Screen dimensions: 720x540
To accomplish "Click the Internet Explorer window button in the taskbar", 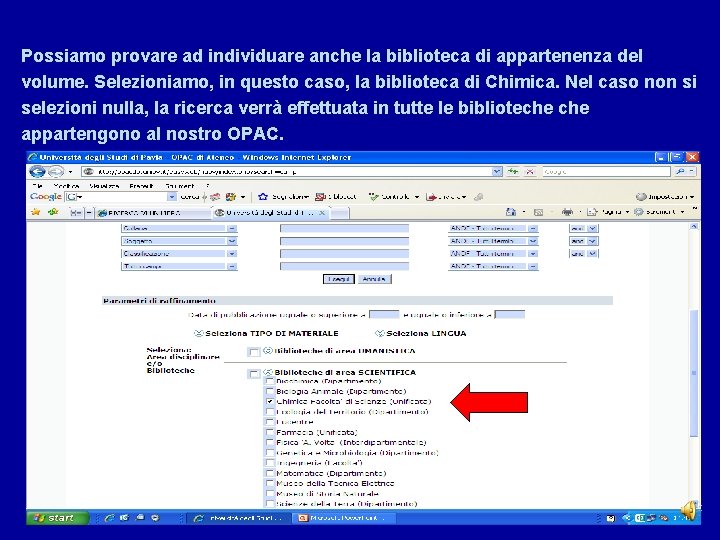I will pyautogui.click(x=239, y=518).
